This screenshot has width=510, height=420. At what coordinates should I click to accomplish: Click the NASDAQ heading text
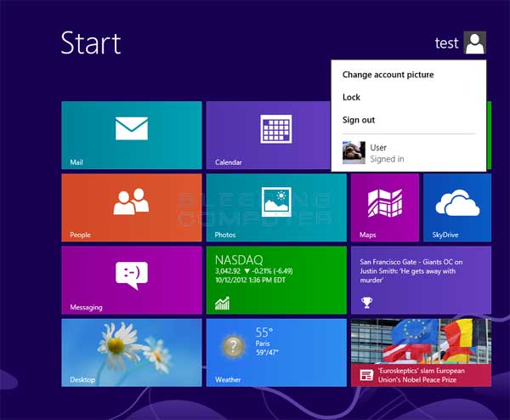(x=239, y=260)
